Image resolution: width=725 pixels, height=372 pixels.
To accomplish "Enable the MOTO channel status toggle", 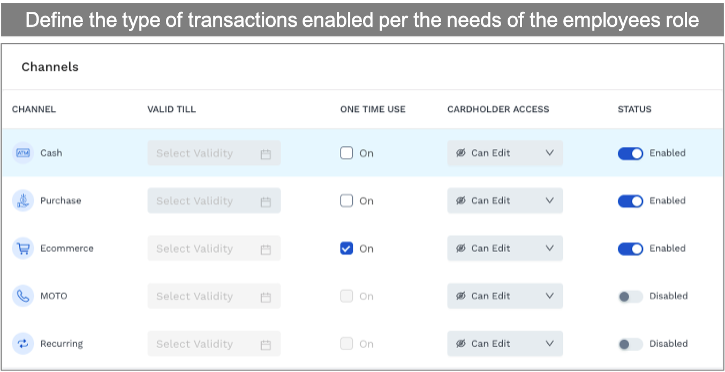I will coord(630,296).
